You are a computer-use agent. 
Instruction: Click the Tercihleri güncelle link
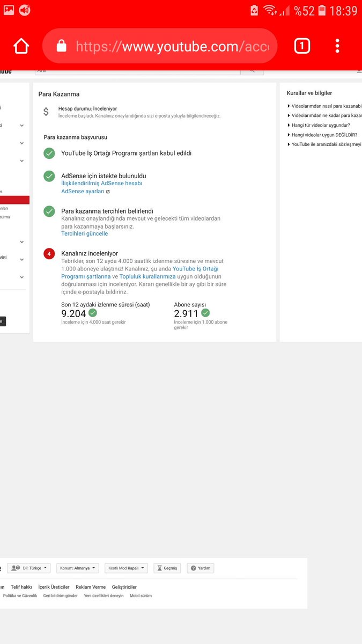click(84, 233)
